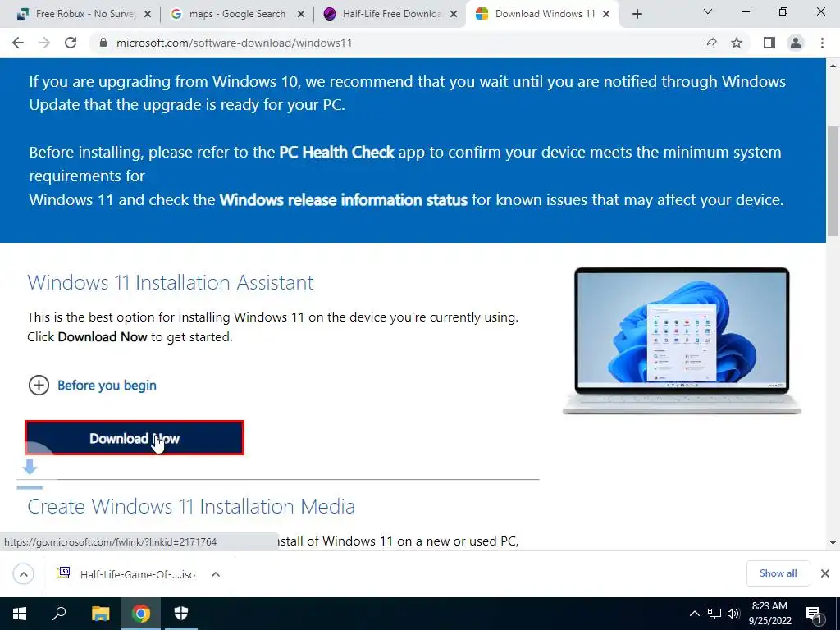Open the notification center
Viewport: 840px width, 630px height.
click(814, 614)
